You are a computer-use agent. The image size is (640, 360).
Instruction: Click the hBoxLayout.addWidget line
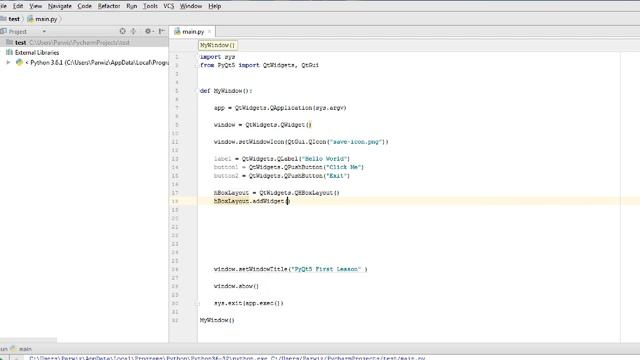251,201
